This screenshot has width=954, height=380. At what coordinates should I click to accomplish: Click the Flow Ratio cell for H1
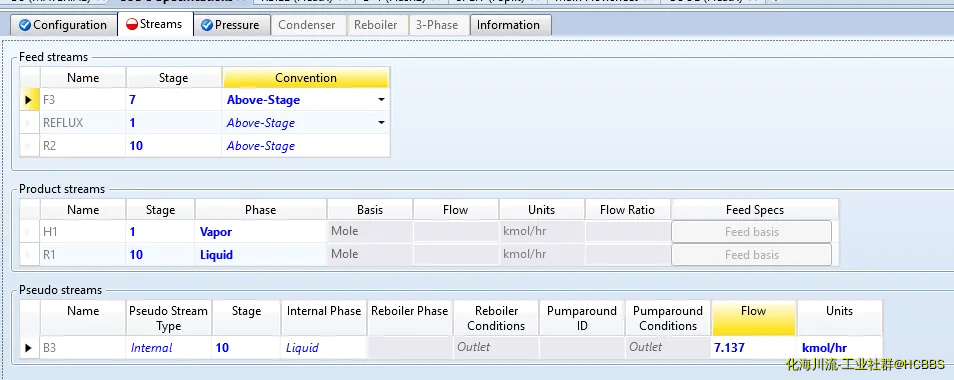pyautogui.click(x=627, y=232)
